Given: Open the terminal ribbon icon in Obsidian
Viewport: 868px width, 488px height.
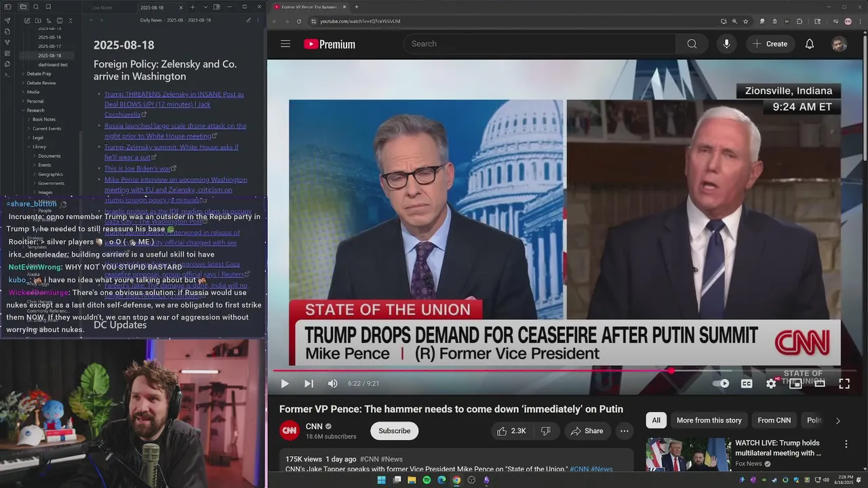Looking at the screenshot, I should (x=7, y=75).
